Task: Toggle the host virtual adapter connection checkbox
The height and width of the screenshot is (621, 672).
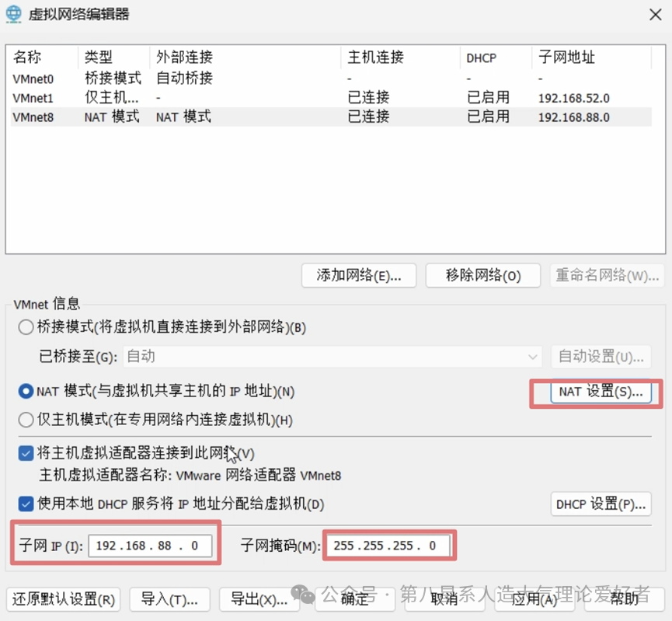Action: (26, 452)
